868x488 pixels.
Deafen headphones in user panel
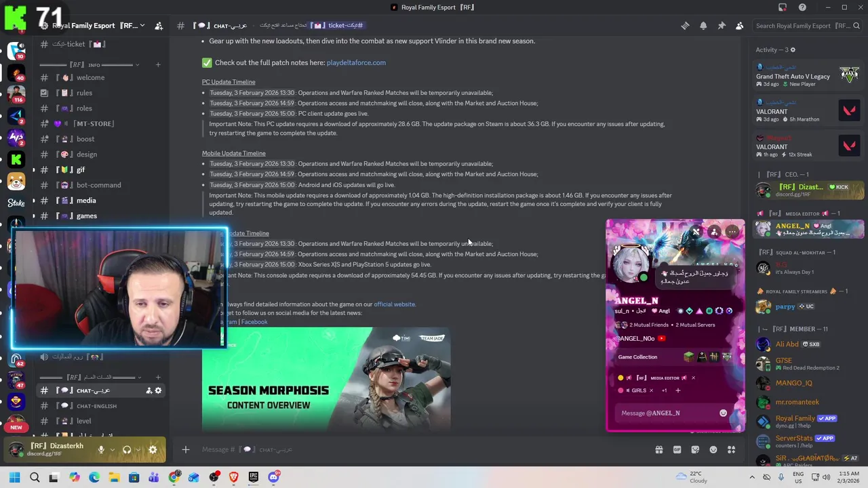(127, 449)
